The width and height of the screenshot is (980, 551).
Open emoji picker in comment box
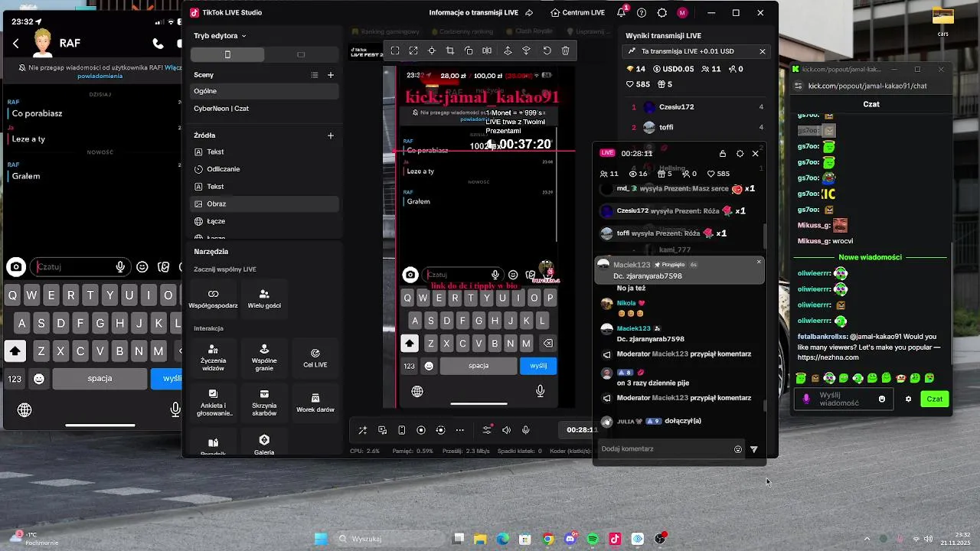[x=738, y=449]
